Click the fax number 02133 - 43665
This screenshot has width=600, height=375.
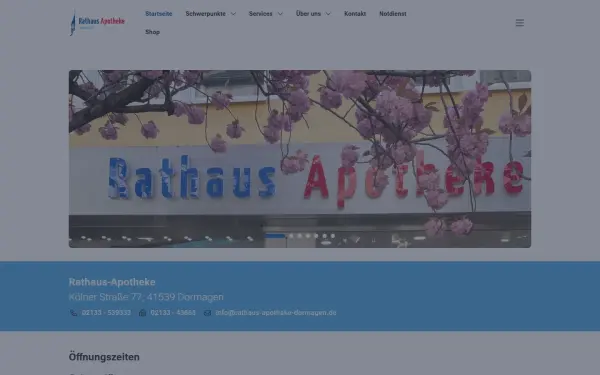coord(173,313)
